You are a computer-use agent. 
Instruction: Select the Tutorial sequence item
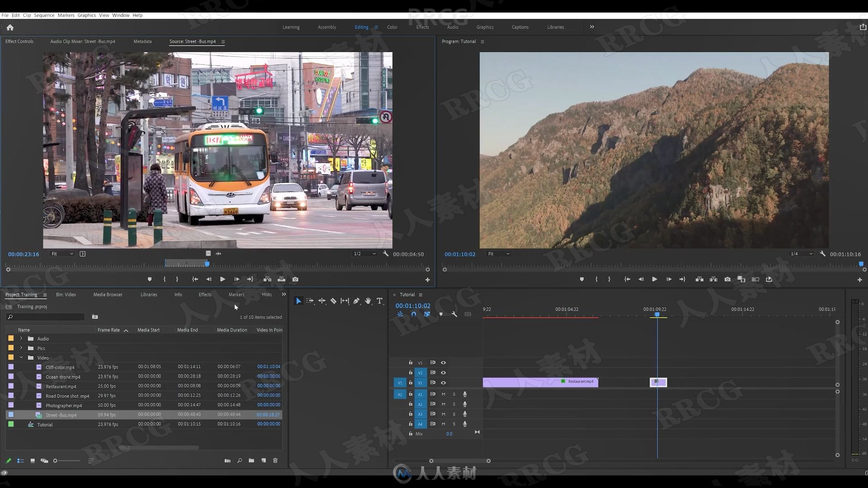(45, 425)
